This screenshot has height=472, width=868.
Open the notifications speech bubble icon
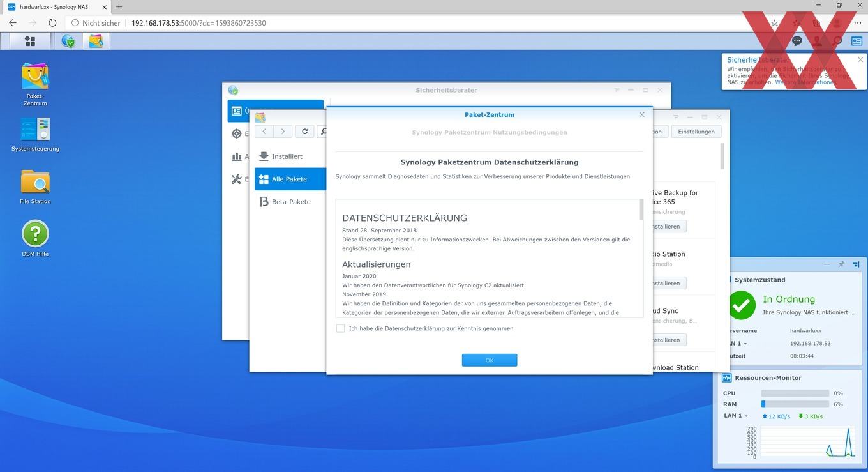797,41
